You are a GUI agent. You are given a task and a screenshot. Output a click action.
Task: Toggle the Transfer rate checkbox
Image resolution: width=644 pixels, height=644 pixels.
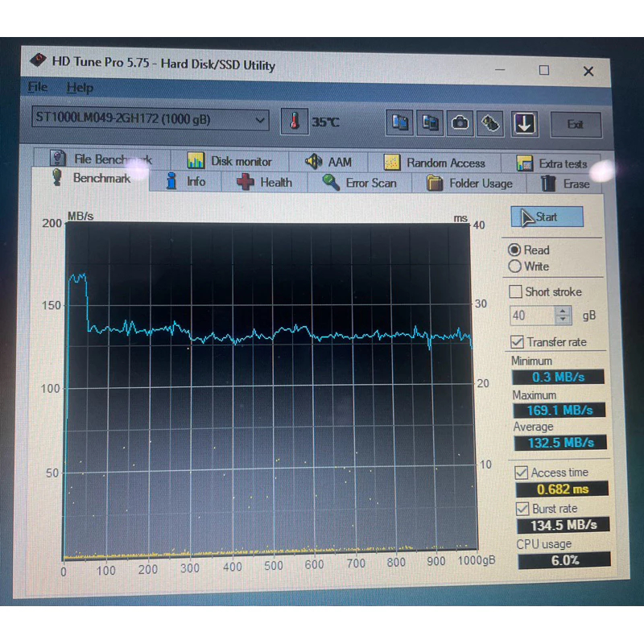(517, 342)
